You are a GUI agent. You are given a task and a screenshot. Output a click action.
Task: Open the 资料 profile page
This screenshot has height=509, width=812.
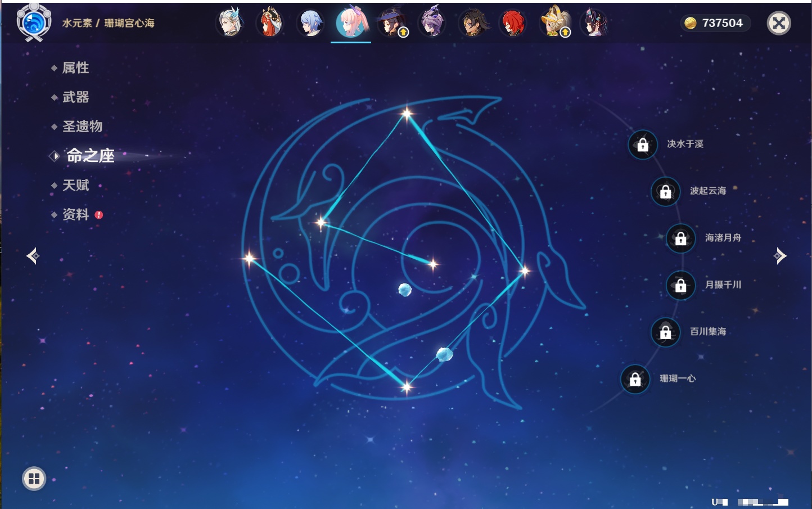click(75, 214)
